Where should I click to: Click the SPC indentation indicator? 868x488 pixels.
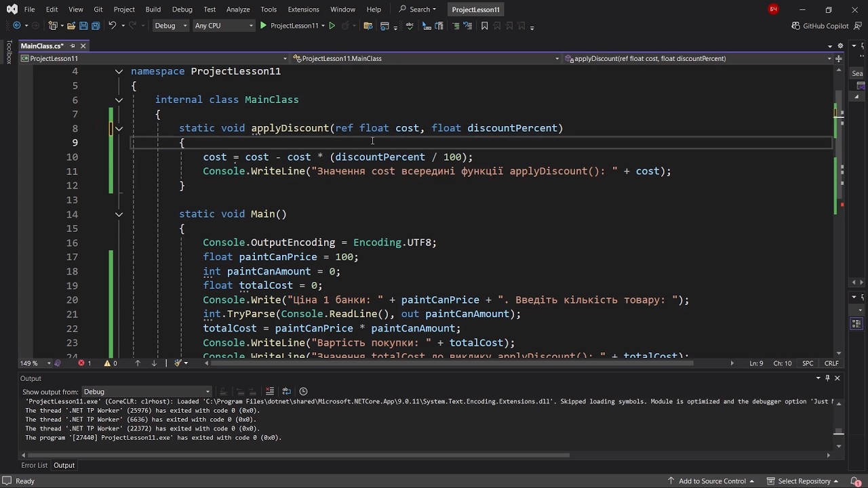[808, 363]
